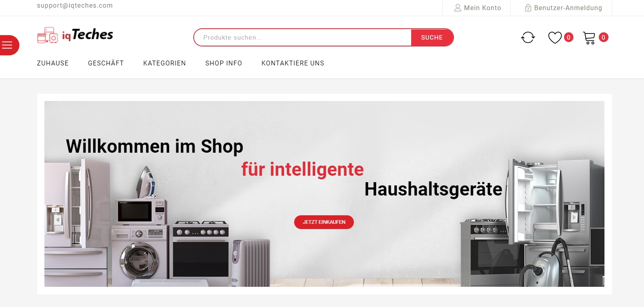The width and height of the screenshot is (644, 307).
Task: Open the Shop Info menu
Action: coord(224,63)
